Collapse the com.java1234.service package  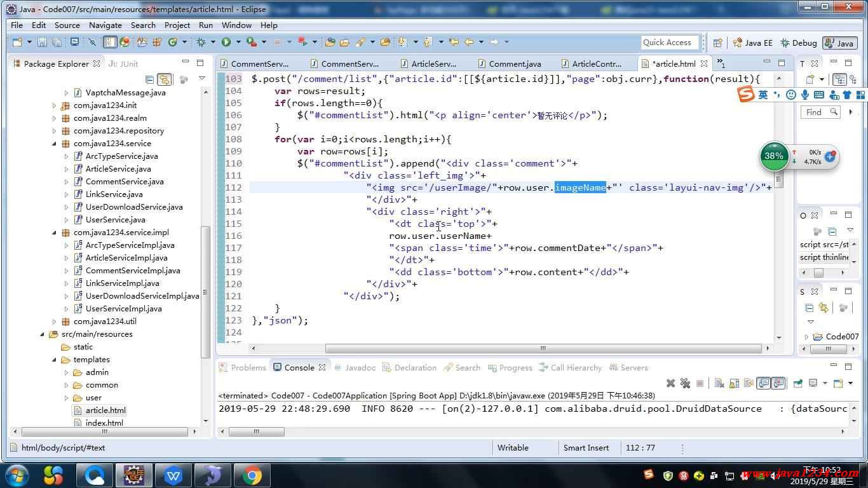55,144
